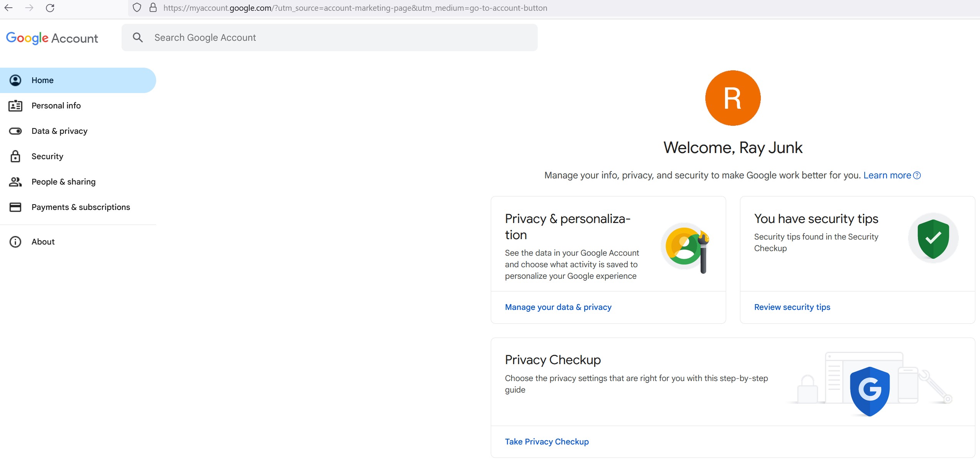Go to Data & privacy section

pyautogui.click(x=59, y=131)
